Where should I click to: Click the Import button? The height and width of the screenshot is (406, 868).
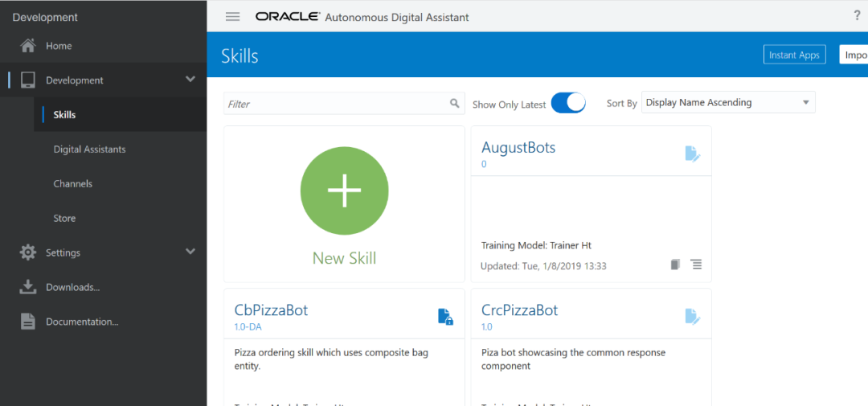coord(854,55)
